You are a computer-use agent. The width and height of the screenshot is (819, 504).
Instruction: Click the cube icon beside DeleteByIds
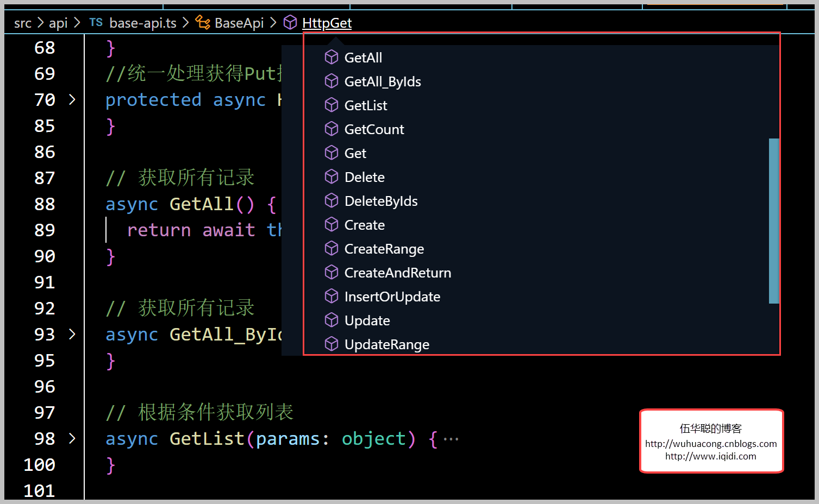pyautogui.click(x=332, y=200)
